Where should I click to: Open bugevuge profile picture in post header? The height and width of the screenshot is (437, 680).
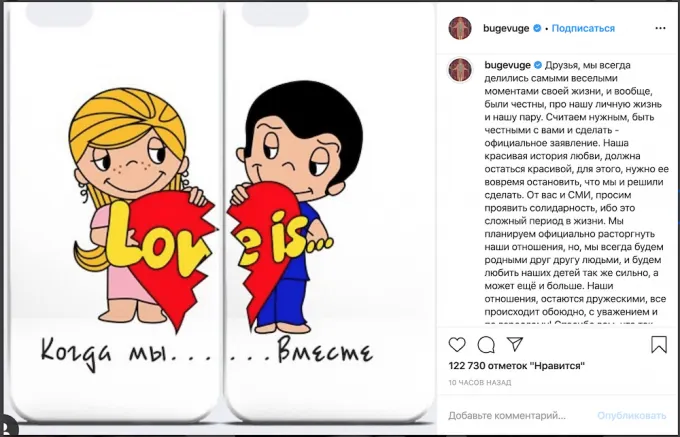click(459, 28)
